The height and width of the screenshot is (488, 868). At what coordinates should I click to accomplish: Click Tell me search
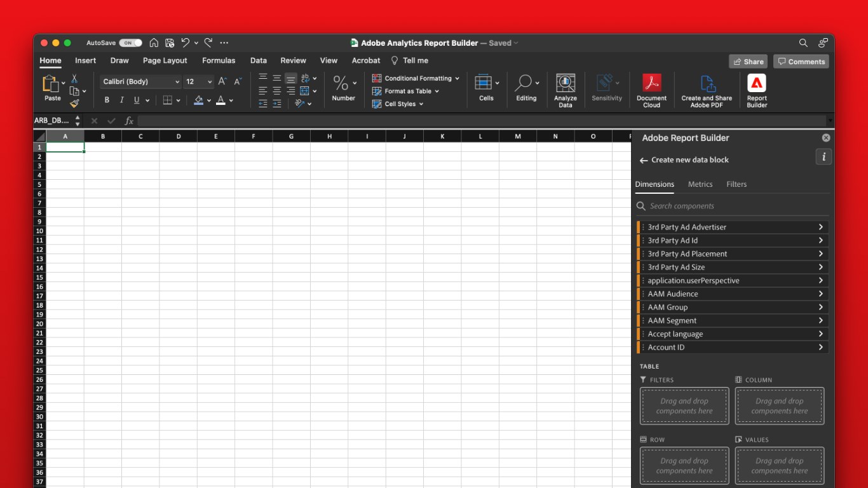pyautogui.click(x=409, y=60)
